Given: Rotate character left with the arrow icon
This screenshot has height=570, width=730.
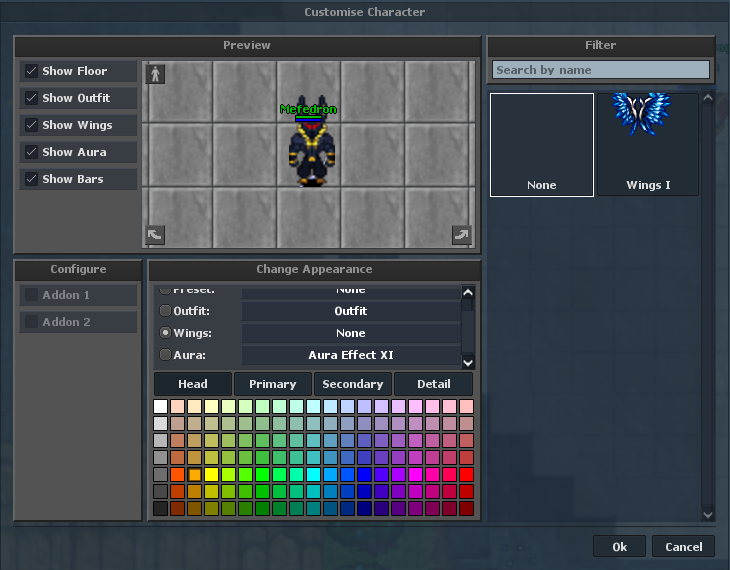Looking at the screenshot, I should pyautogui.click(x=155, y=235).
